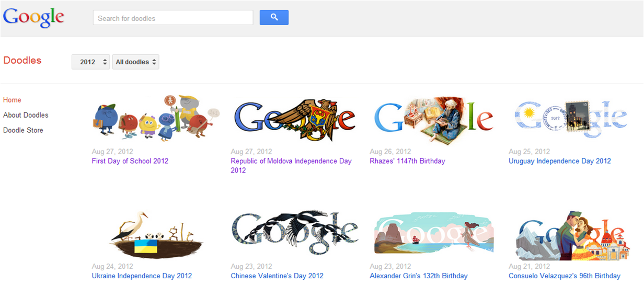
Task: Open About Doodles sidebar item
Action: [x=26, y=115]
